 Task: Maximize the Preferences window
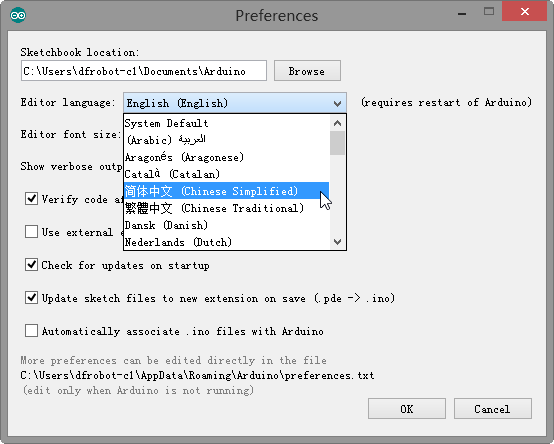(x=489, y=12)
